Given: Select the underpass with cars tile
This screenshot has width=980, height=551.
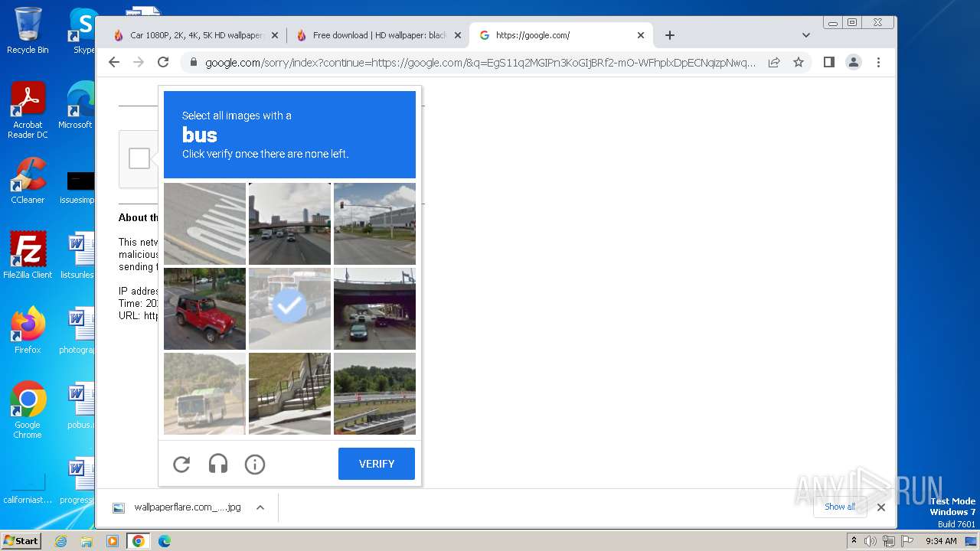Looking at the screenshot, I should pyautogui.click(x=374, y=308).
